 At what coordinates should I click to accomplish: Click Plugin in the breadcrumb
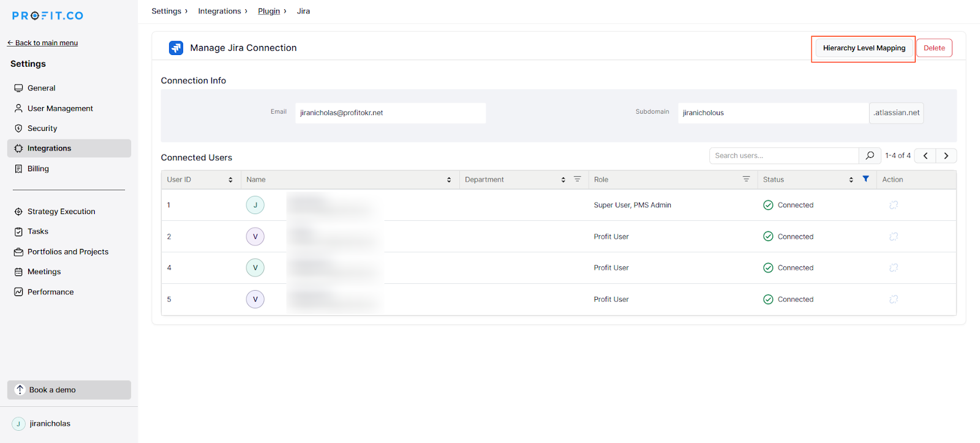coord(269,11)
